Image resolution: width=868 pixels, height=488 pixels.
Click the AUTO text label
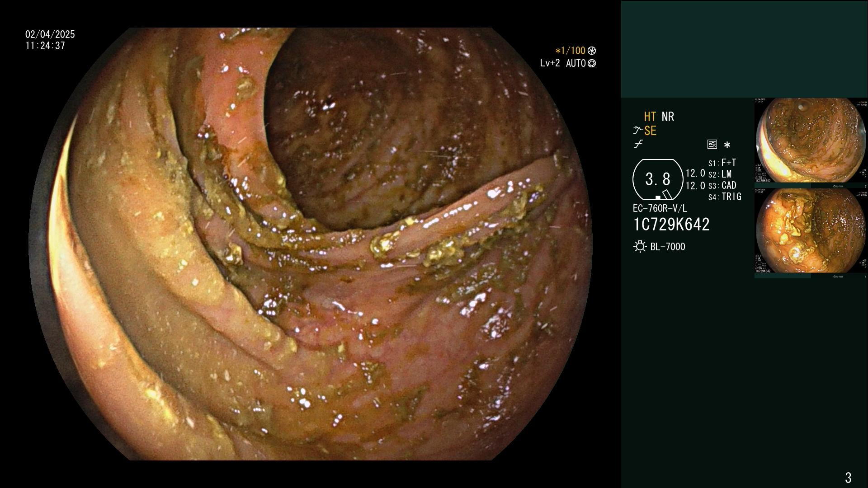(576, 63)
